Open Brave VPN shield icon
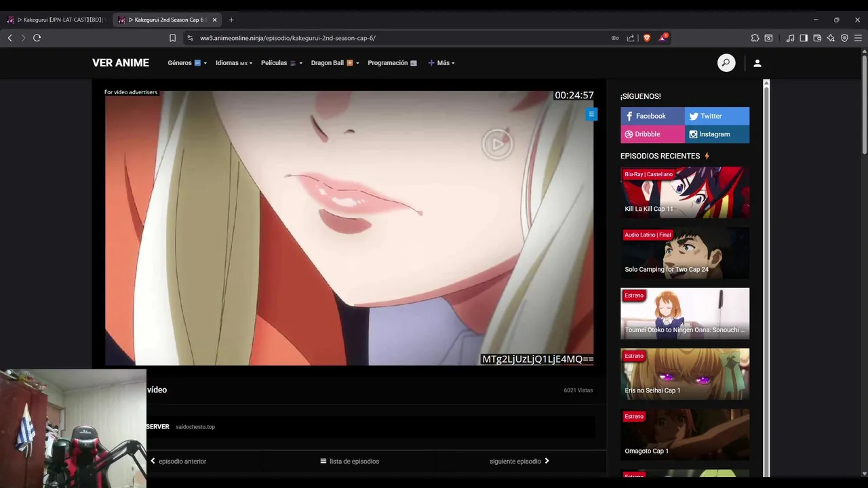The image size is (868, 488). 844,38
